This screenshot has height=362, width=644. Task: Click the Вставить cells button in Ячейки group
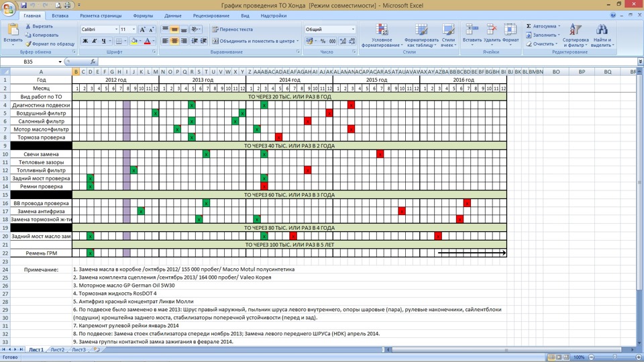pyautogui.click(x=472, y=34)
